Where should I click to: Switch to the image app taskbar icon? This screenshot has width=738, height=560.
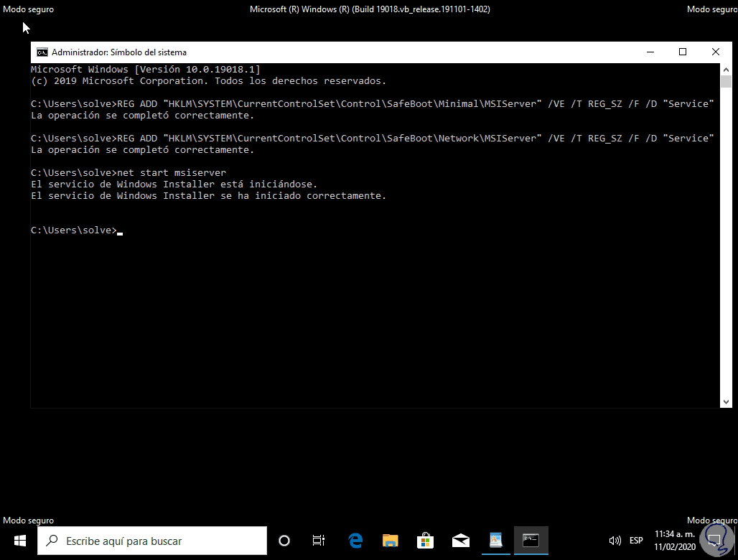point(495,540)
